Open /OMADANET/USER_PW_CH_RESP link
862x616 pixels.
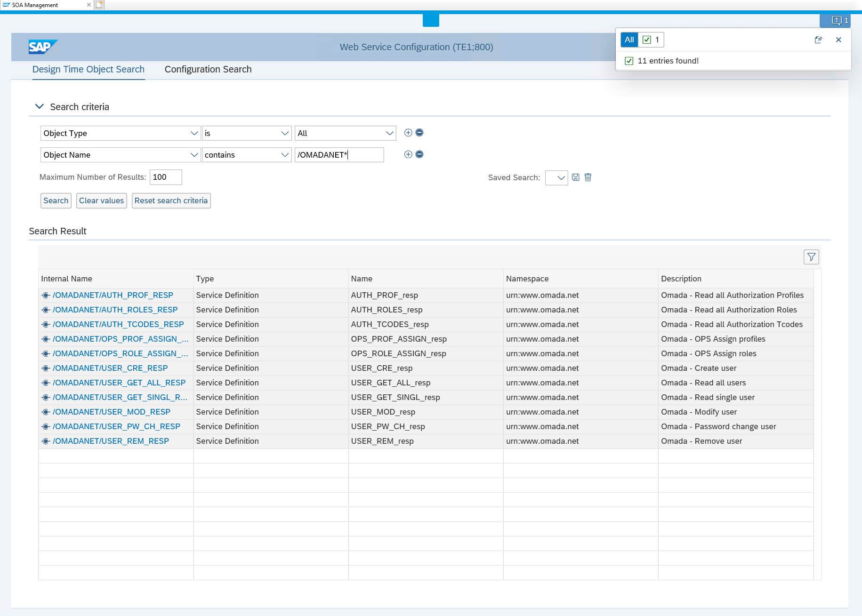(117, 426)
